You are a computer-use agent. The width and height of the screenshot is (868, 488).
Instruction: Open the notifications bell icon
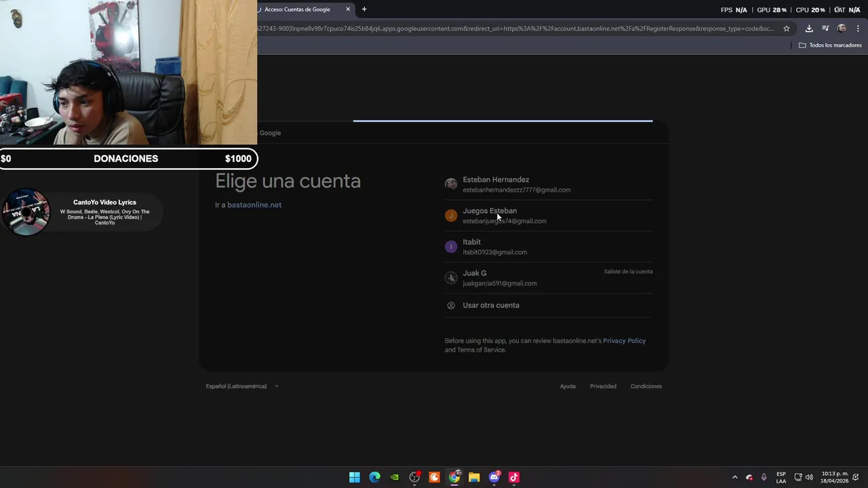pyautogui.click(x=856, y=477)
